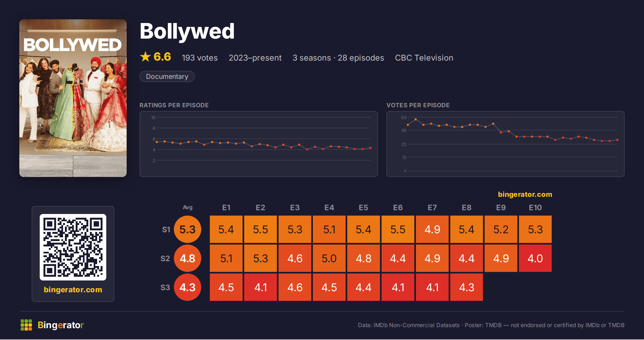Click the S2 row label
644x340 pixels.
[165, 258]
